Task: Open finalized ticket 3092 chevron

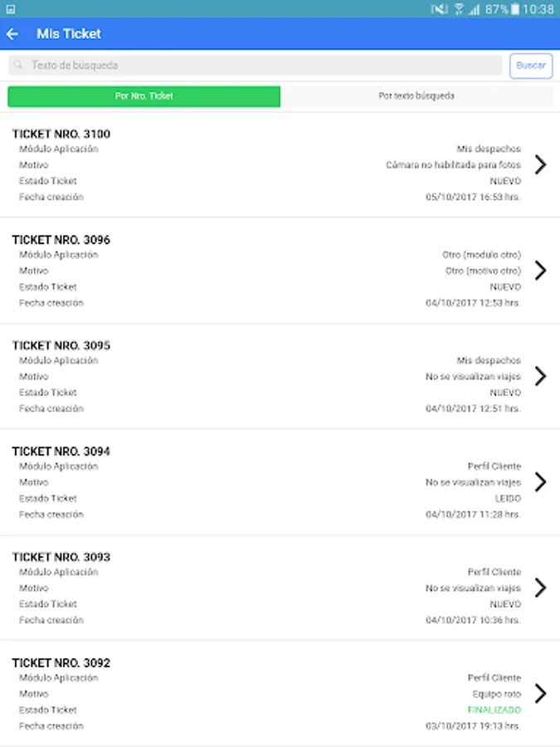Action: (x=540, y=694)
